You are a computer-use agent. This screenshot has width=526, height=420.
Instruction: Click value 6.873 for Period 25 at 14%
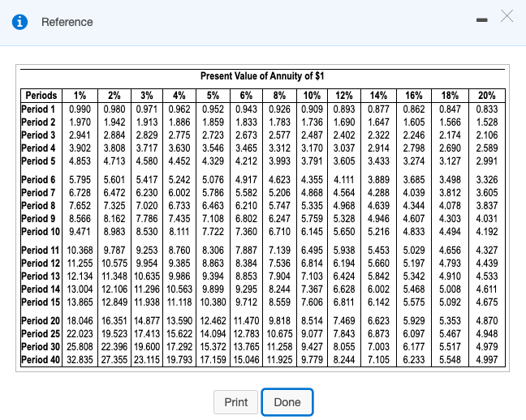(x=378, y=334)
